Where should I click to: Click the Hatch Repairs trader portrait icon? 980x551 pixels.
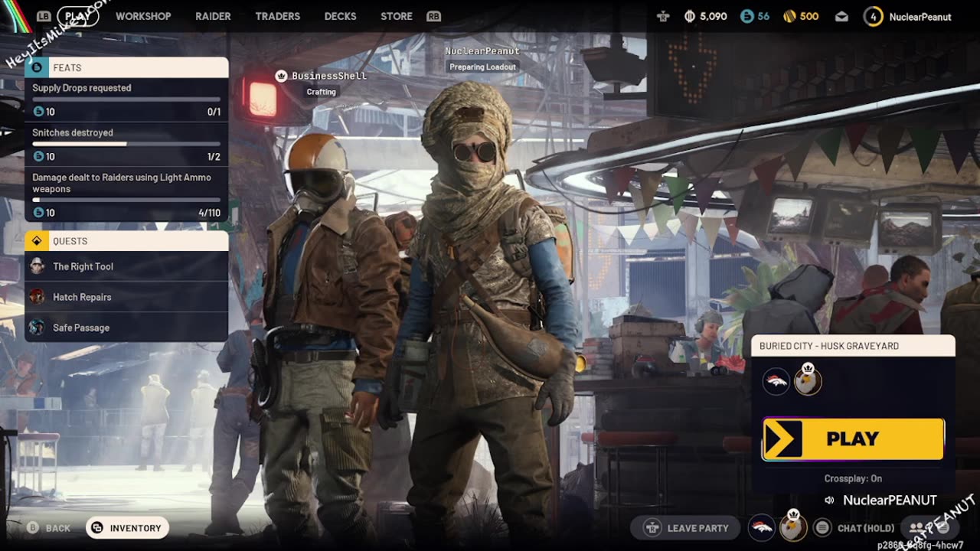tap(37, 297)
